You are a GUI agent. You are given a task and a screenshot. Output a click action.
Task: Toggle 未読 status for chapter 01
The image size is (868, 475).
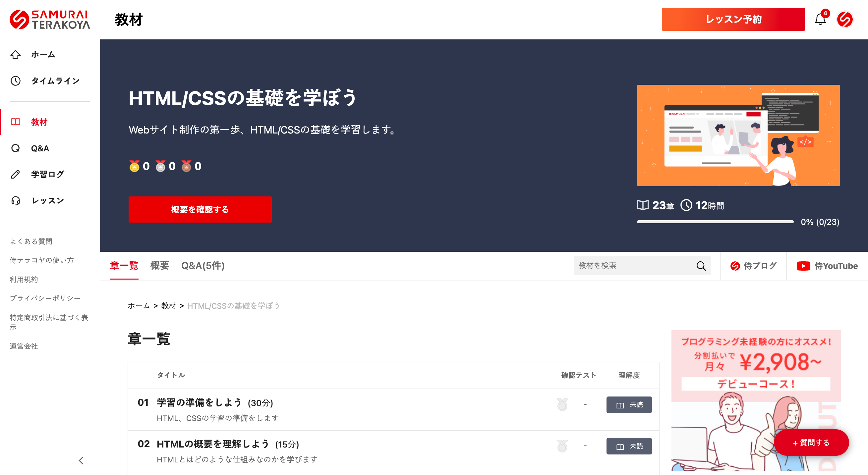click(x=629, y=404)
